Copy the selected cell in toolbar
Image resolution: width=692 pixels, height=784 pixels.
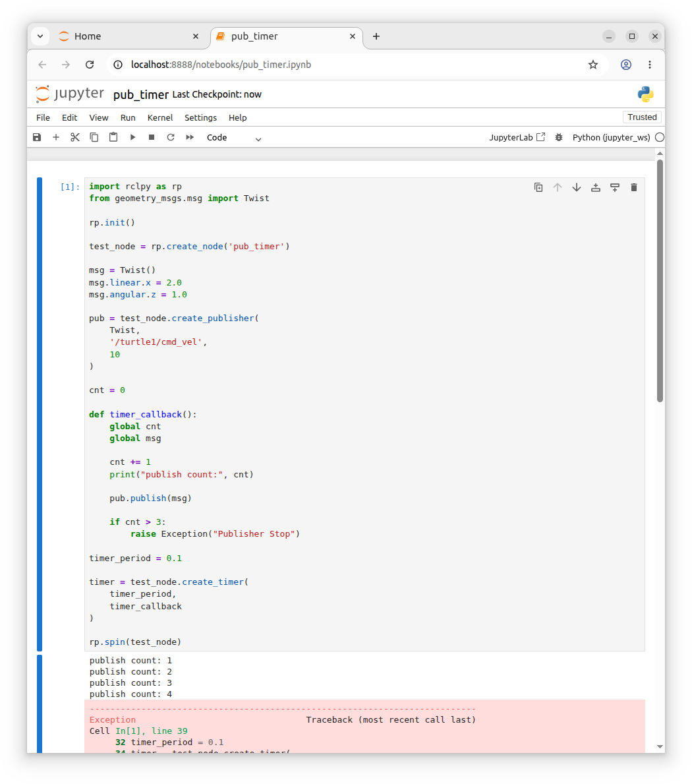tap(94, 137)
